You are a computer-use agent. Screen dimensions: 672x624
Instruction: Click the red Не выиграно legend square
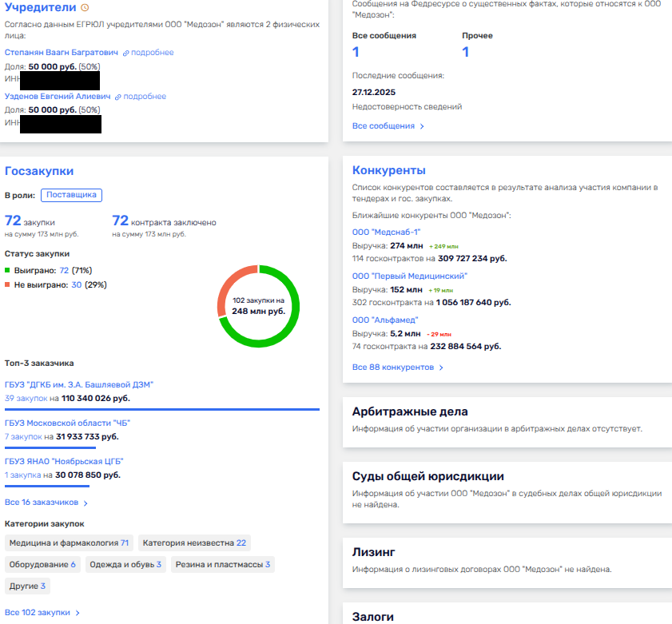coord(8,285)
